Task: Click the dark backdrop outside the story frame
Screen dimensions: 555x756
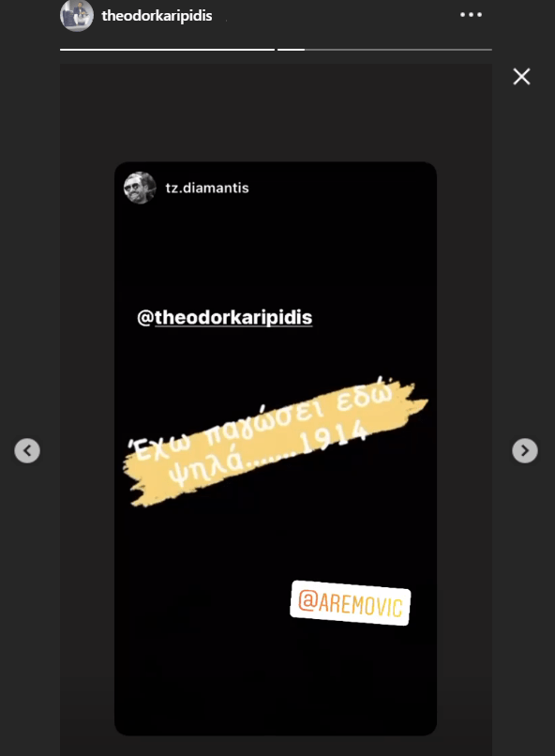Action: pyautogui.click(x=523, y=289)
